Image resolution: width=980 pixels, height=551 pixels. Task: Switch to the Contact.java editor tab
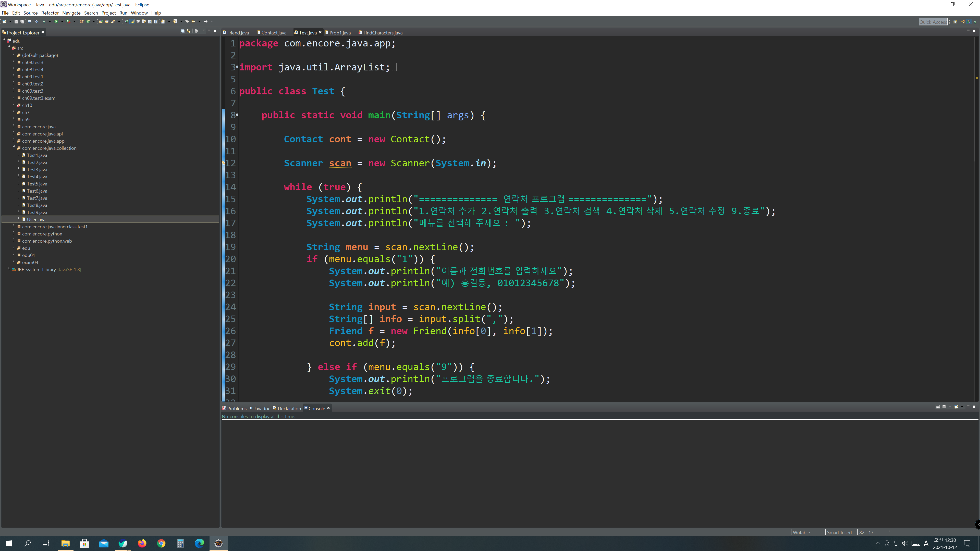(x=274, y=33)
